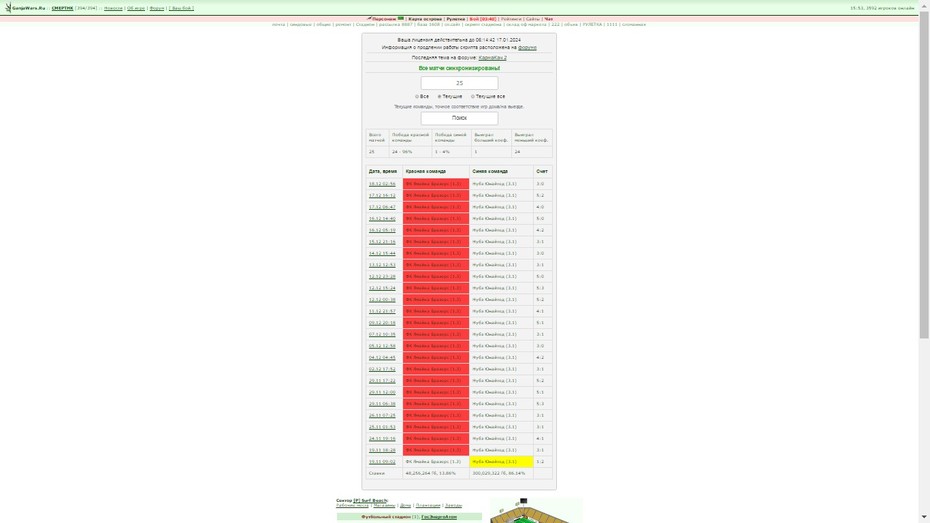Open the онлайн shortcut link
Viewport: 930px width, 523px height.
(x=452, y=25)
